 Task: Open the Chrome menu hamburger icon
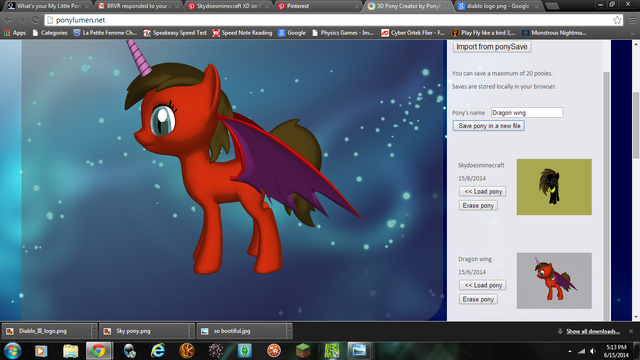pos(632,20)
